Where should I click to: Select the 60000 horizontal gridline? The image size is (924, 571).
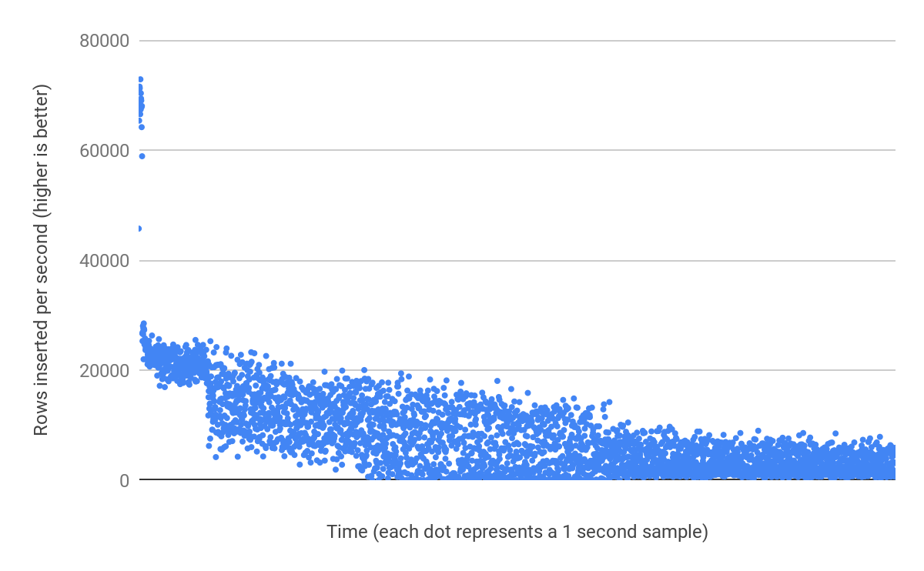[516, 150]
